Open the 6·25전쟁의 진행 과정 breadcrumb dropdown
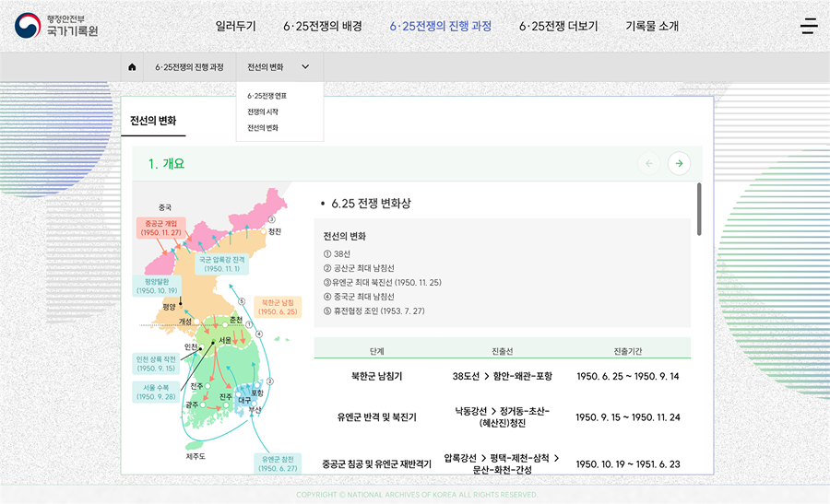Image resolution: width=830 pixels, height=504 pixels. [x=188, y=67]
